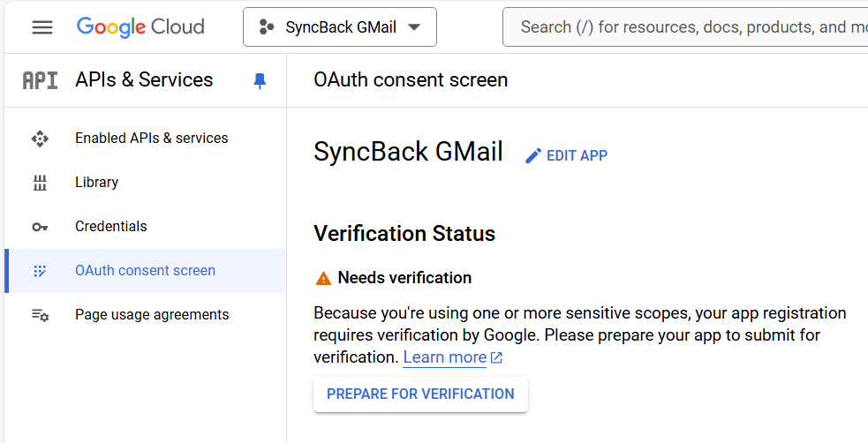This screenshot has width=868, height=443.
Task: Go to the Library page
Action: point(145,183)
